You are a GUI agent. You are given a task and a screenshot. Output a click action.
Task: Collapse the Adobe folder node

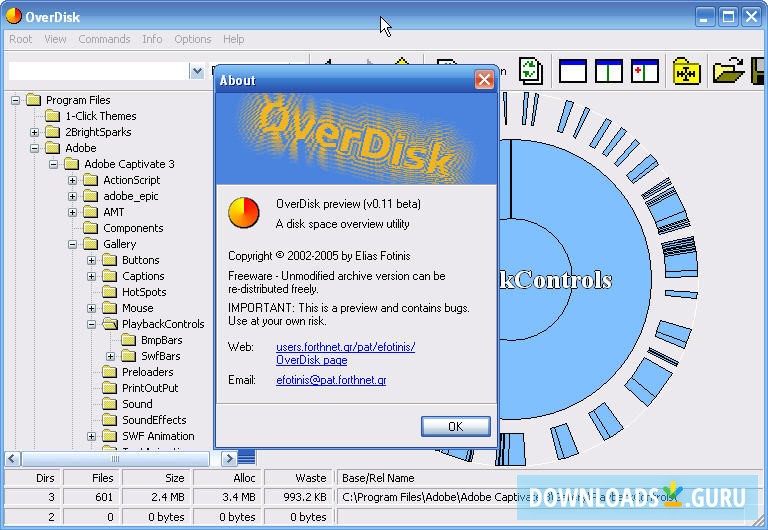pyautogui.click(x=34, y=148)
